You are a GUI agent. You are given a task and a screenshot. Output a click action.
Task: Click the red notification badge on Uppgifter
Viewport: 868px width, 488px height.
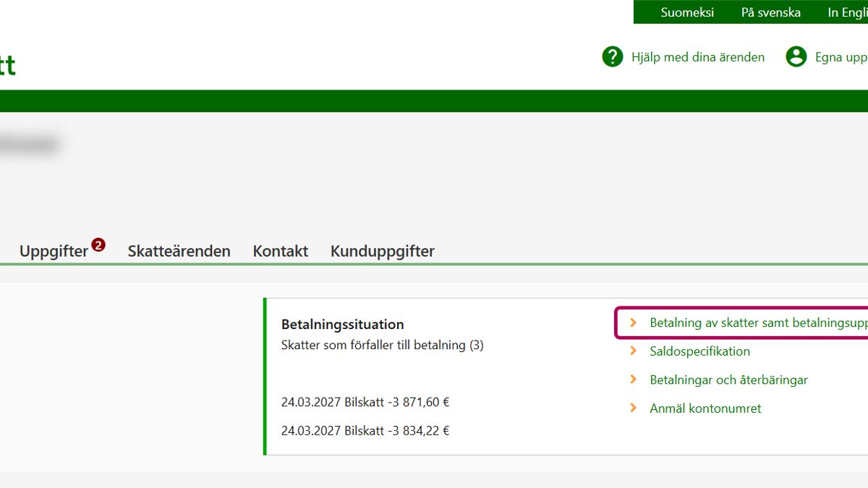(98, 245)
